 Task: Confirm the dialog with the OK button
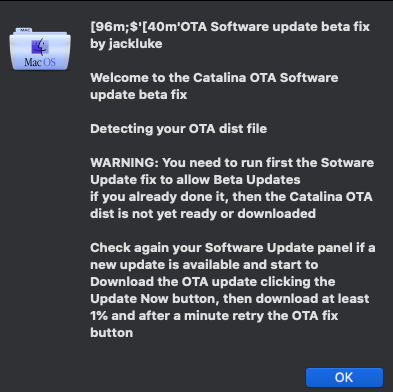point(344,377)
